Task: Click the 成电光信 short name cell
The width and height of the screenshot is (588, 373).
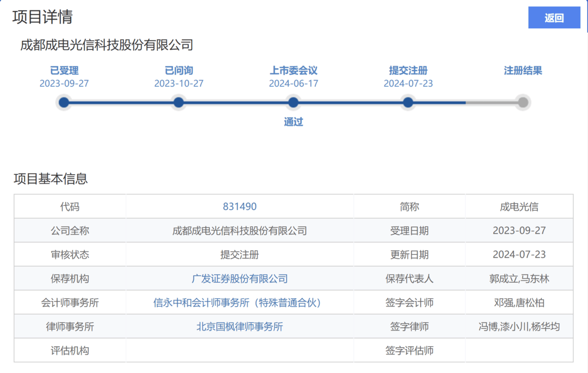Action: point(519,206)
